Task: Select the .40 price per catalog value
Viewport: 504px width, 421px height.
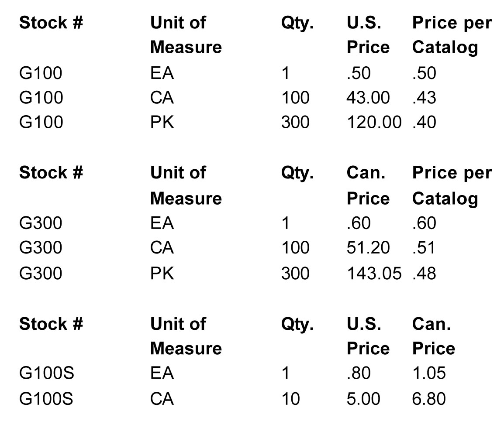Action: coord(424,122)
